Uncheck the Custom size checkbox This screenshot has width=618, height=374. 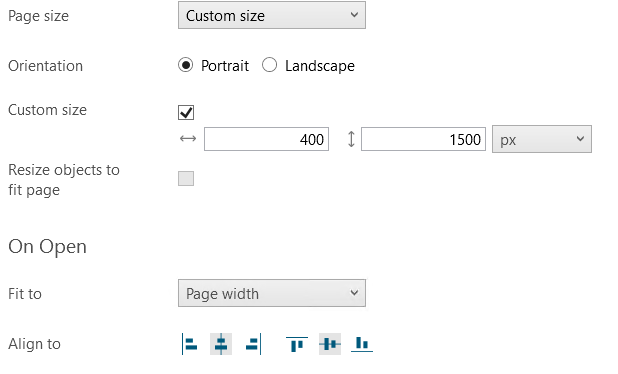[x=186, y=112]
